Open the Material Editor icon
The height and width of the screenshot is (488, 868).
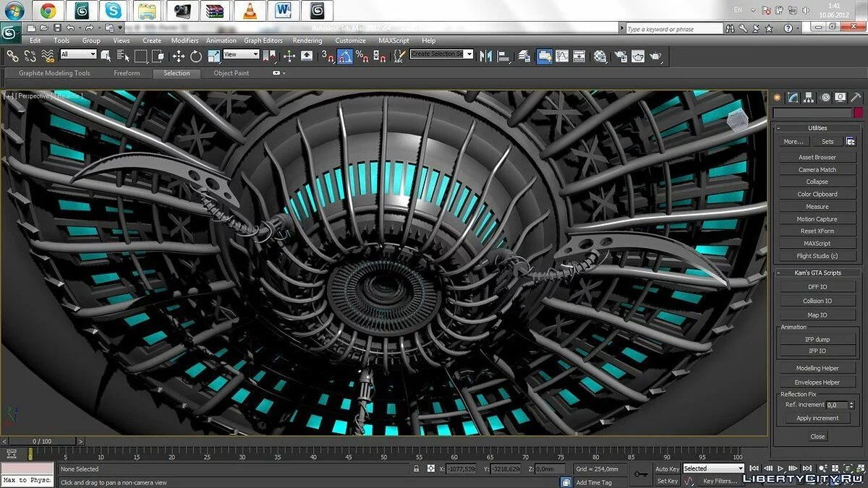(600, 56)
